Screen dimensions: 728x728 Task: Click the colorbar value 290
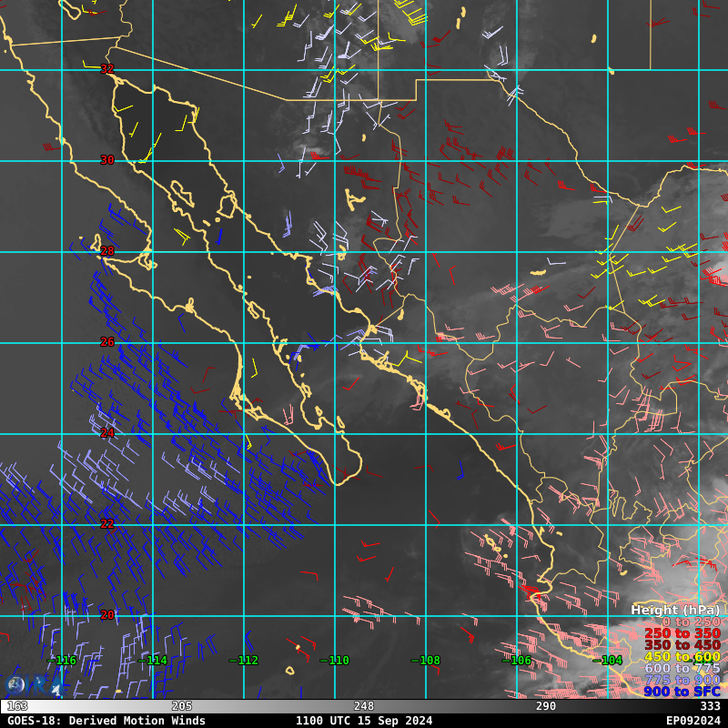(546, 706)
